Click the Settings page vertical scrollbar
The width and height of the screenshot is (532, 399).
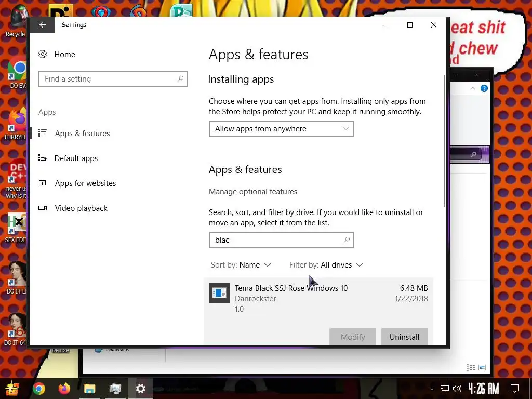tap(444, 140)
